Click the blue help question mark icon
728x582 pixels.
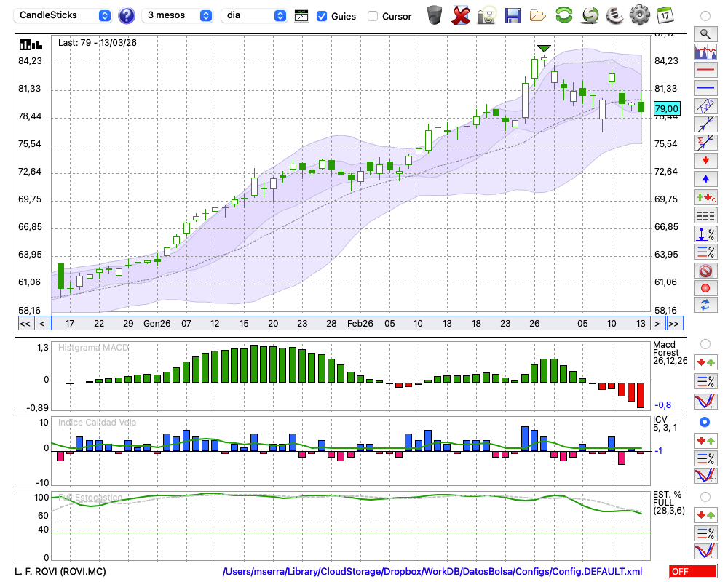(126, 16)
